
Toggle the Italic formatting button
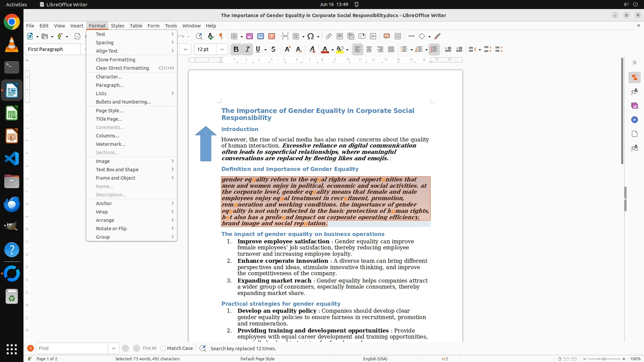(x=247, y=49)
